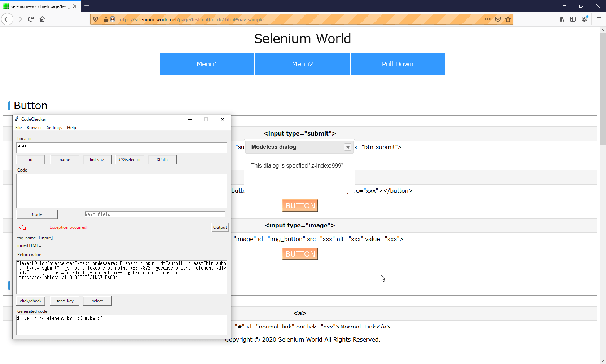Open the page actions ellipsis menu
The width and height of the screenshot is (606, 364).
(487, 19)
